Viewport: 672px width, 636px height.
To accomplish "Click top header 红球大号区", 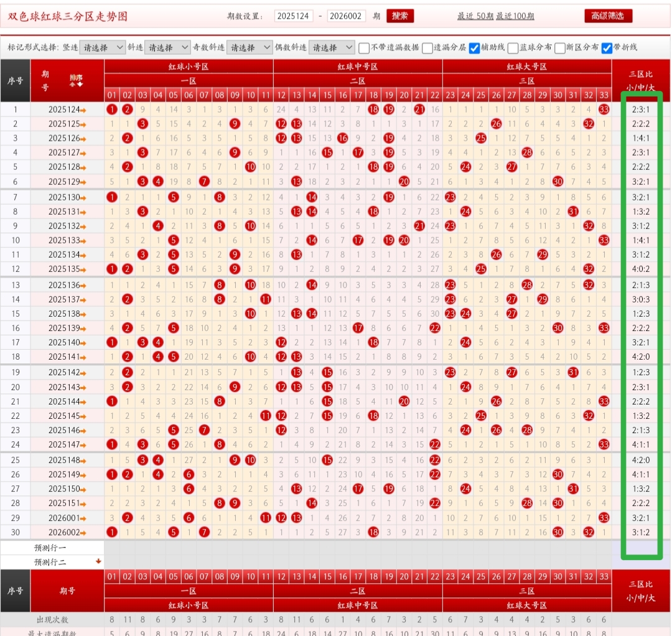I will (527, 67).
